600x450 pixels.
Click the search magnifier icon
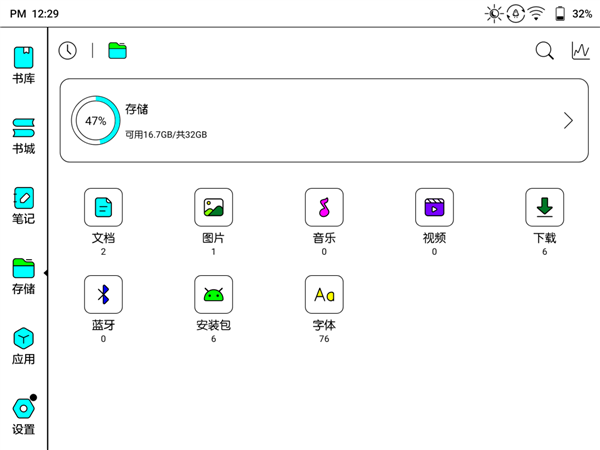tap(545, 51)
